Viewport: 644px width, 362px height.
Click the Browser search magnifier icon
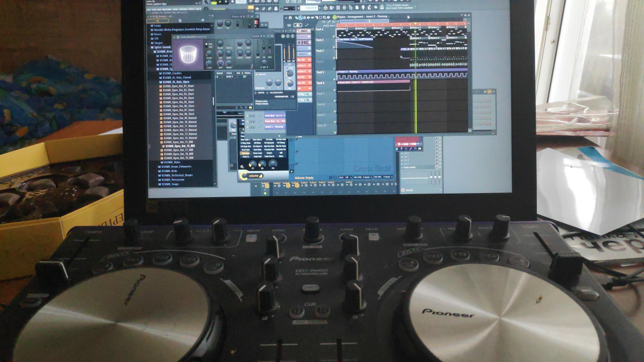pyautogui.click(x=157, y=17)
